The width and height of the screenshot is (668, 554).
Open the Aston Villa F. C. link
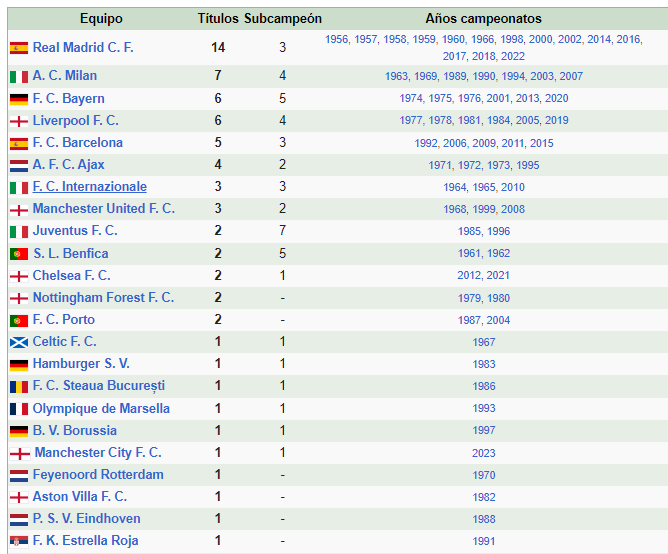click(80, 496)
